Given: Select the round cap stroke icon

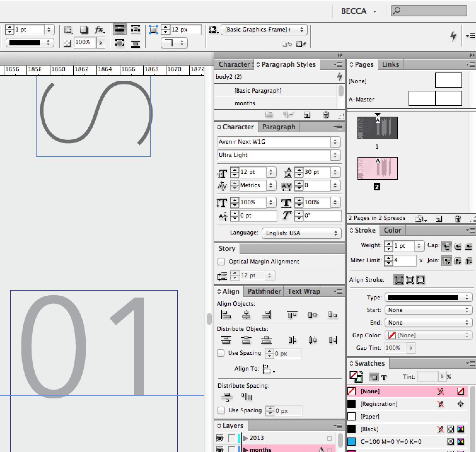Looking at the screenshot, I should coord(458,246).
